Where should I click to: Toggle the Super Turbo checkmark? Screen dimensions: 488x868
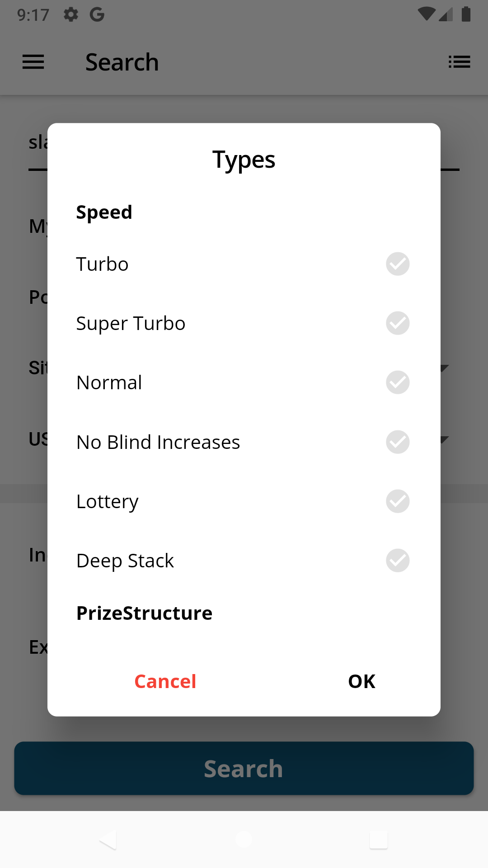pos(398,323)
